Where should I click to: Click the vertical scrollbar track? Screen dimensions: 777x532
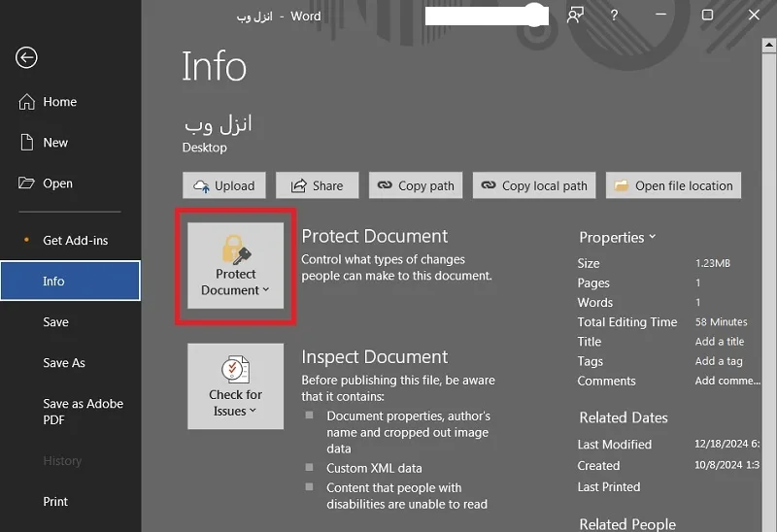[x=768, y=291]
